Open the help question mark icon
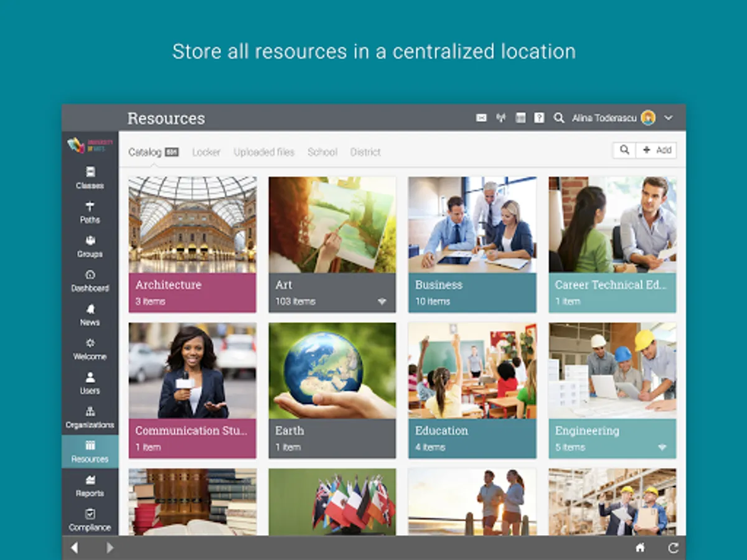The width and height of the screenshot is (747, 560). point(539,118)
